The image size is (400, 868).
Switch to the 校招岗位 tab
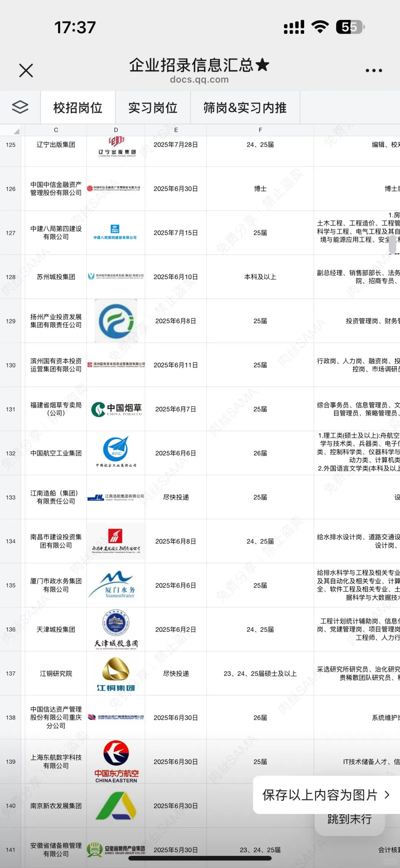click(78, 108)
